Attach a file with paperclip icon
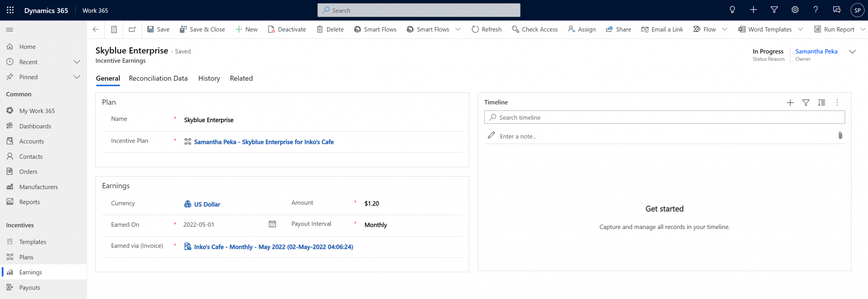868x299 pixels. click(840, 136)
